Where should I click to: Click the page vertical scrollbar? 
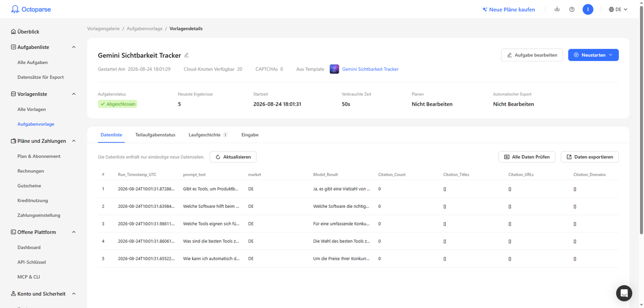click(641, 121)
